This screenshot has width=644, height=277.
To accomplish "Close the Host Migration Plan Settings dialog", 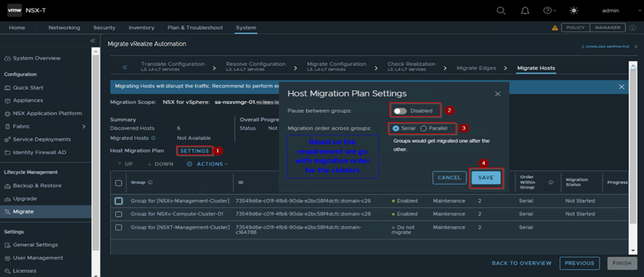I will pyautogui.click(x=497, y=94).
